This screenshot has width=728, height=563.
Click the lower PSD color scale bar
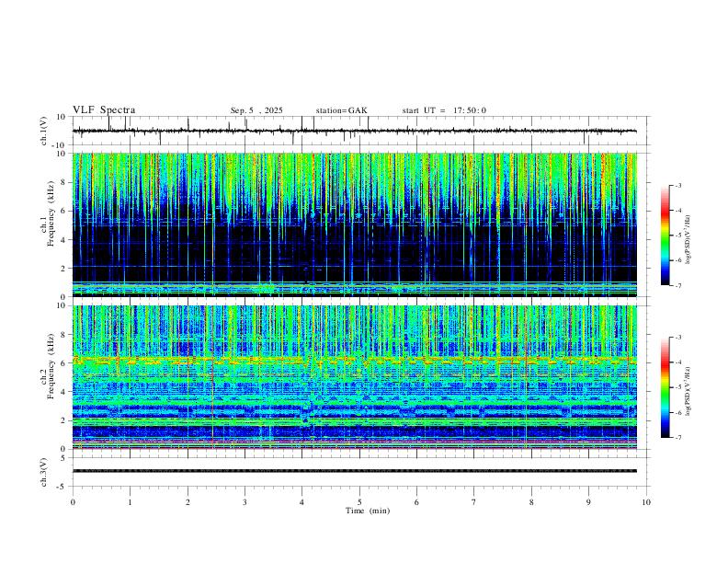point(665,387)
